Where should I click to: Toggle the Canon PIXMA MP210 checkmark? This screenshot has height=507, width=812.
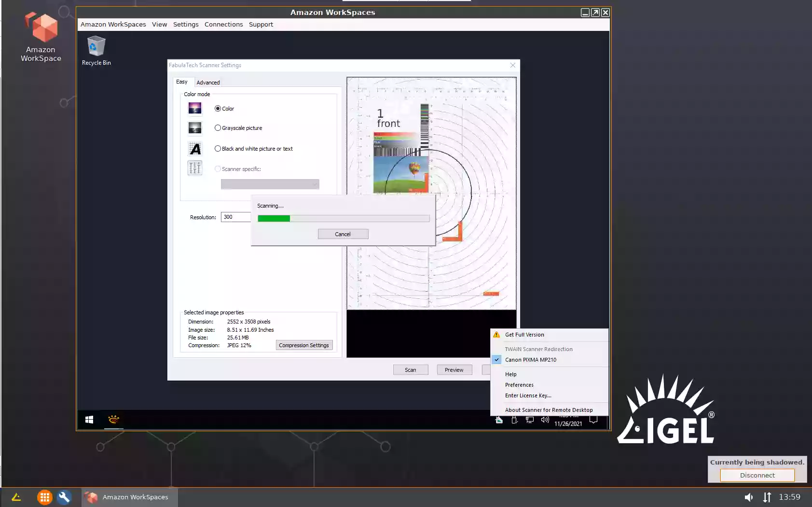496,360
